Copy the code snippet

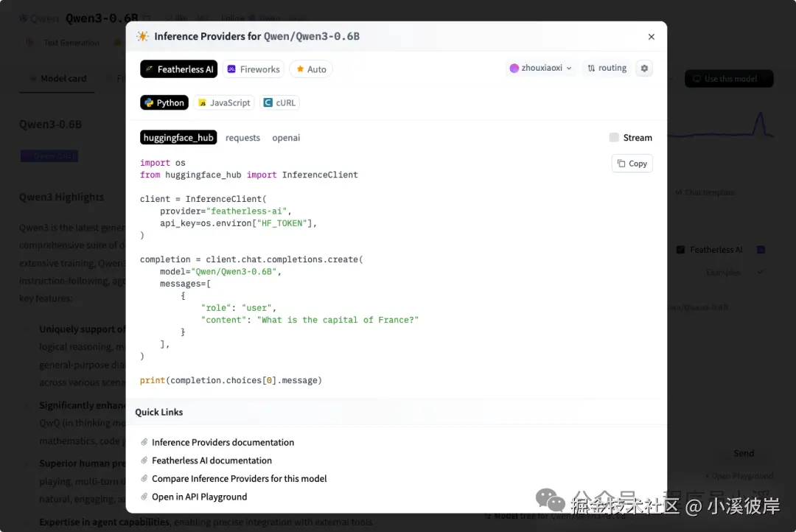[632, 164]
